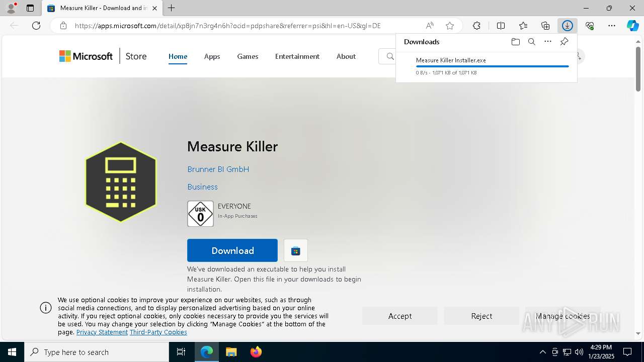644x362 pixels.
Task: Open the tab actions menu icon
Action: [x=30, y=8]
